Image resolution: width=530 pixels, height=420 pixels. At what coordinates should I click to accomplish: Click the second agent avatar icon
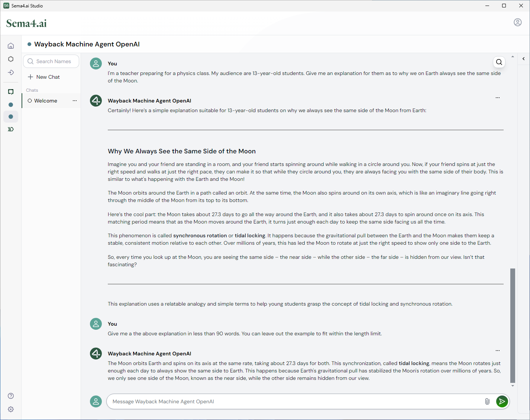96,354
